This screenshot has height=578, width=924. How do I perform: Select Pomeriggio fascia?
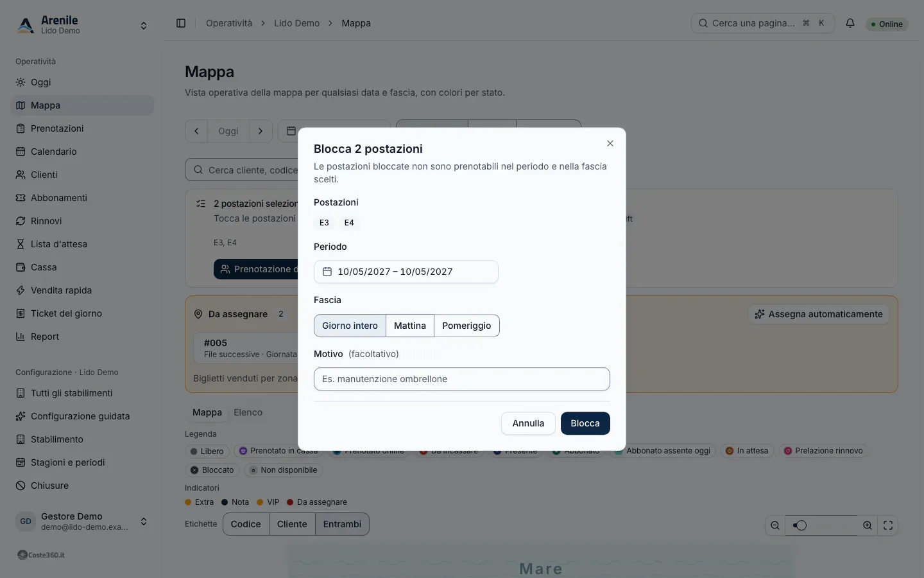[x=466, y=326]
